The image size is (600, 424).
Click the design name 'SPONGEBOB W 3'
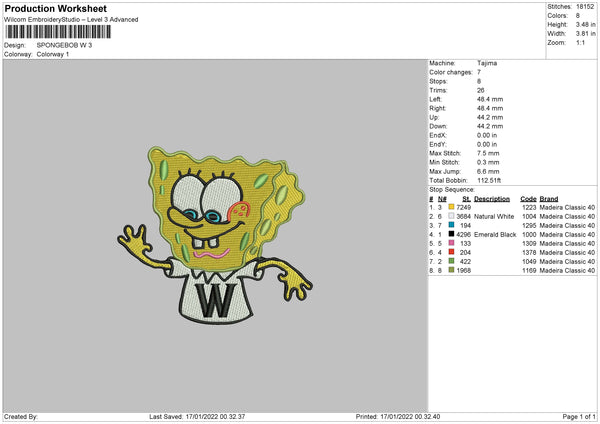point(64,45)
